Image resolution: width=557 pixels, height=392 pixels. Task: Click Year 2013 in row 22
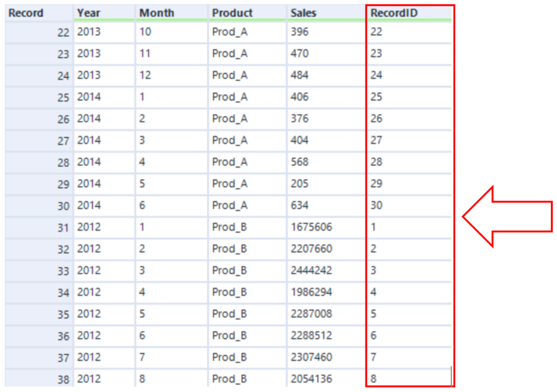pos(104,32)
